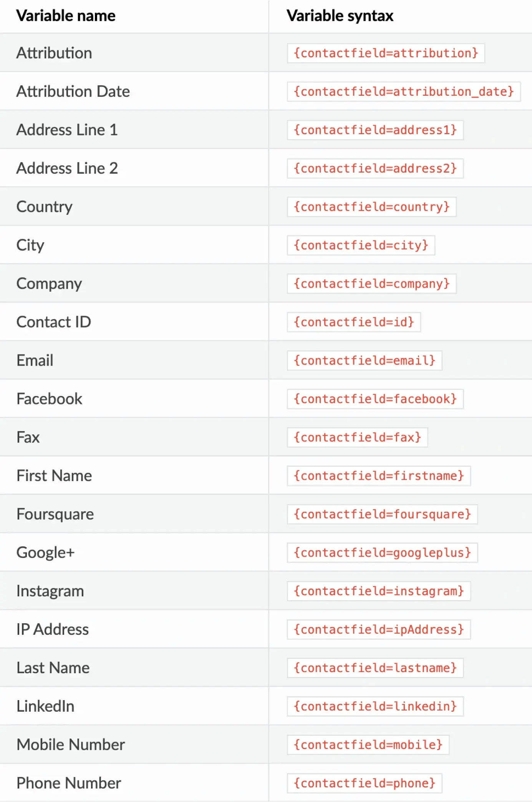Click the {contactfield=city} code snippet

pyautogui.click(x=361, y=245)
